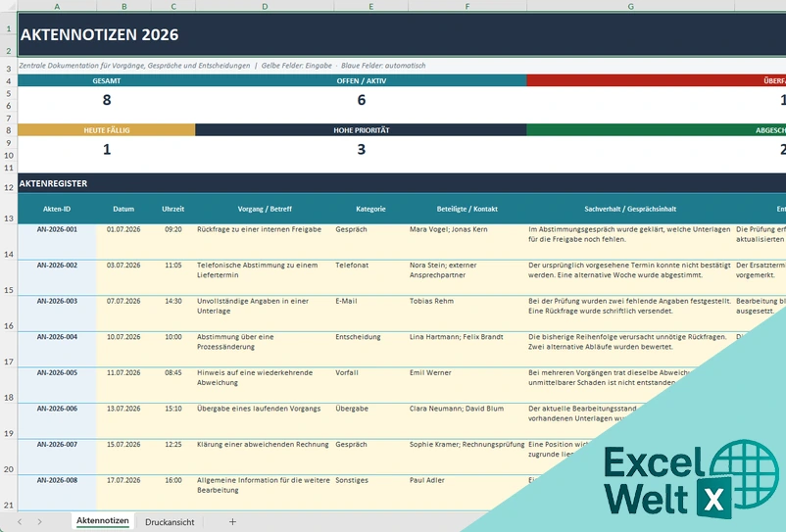
Task: Click the HEUTE FÄLLIG value 1
Action: click(x=106, y=149)
